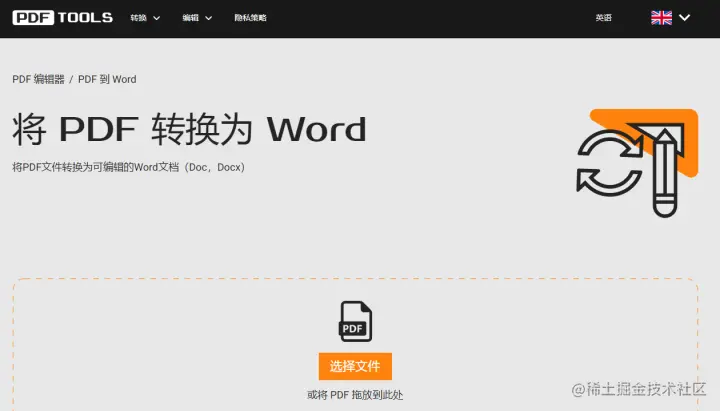
Task: Open the 转换 menu
Action: [138, 18]
